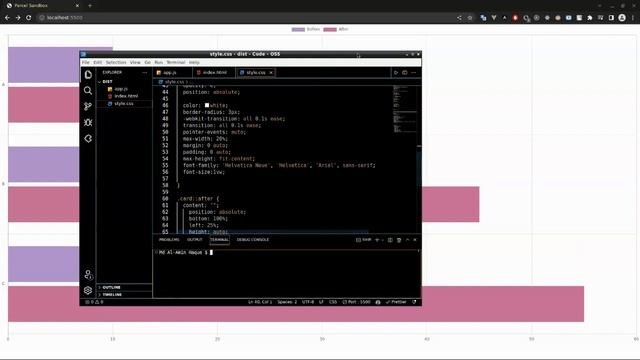Open the Accounts menu in activity bar
The image size is (640, 360).
point(88,275)
